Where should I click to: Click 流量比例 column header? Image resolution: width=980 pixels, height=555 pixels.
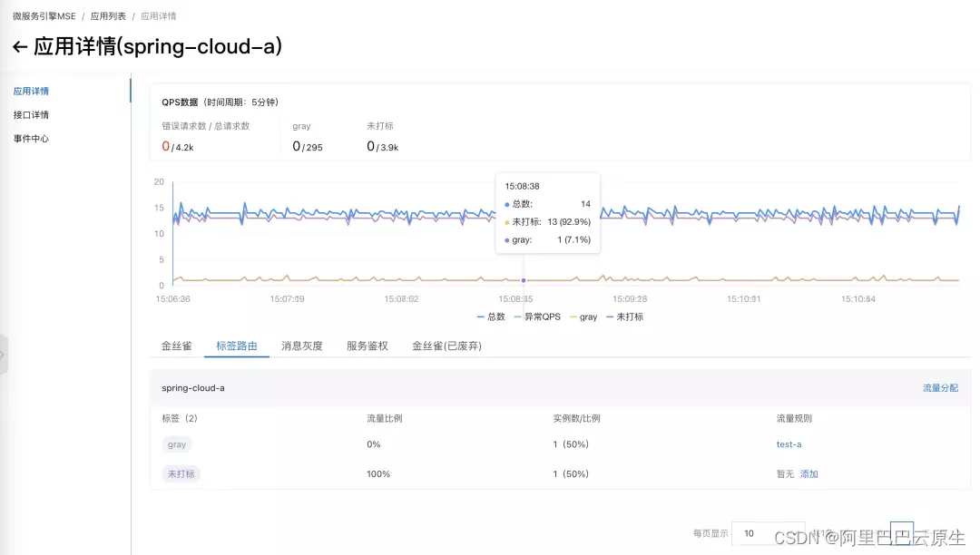[385, 418]
